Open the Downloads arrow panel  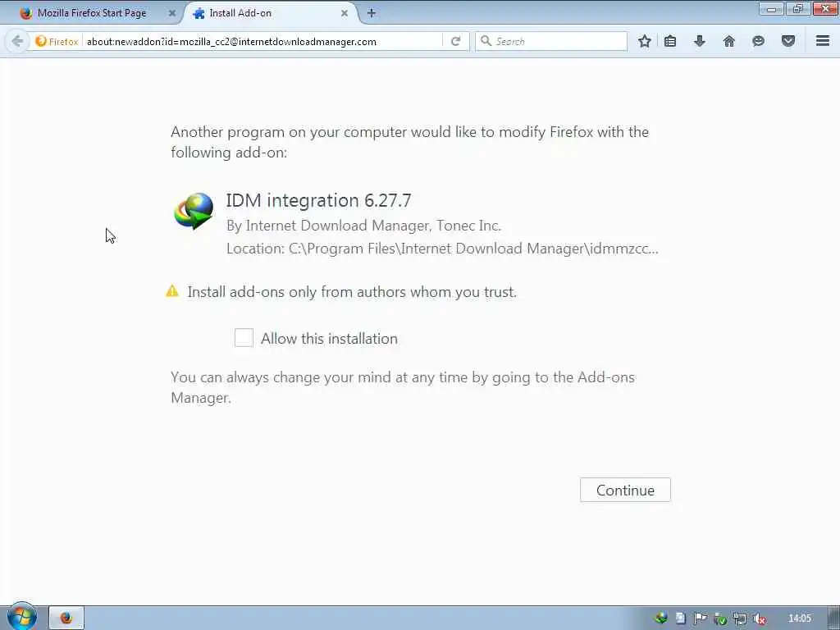click(x=700, y=41)
